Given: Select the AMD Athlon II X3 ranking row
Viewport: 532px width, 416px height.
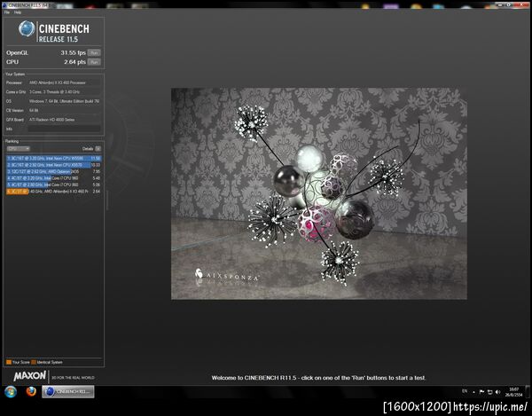Looking at the screenshot, I should 53,192.
